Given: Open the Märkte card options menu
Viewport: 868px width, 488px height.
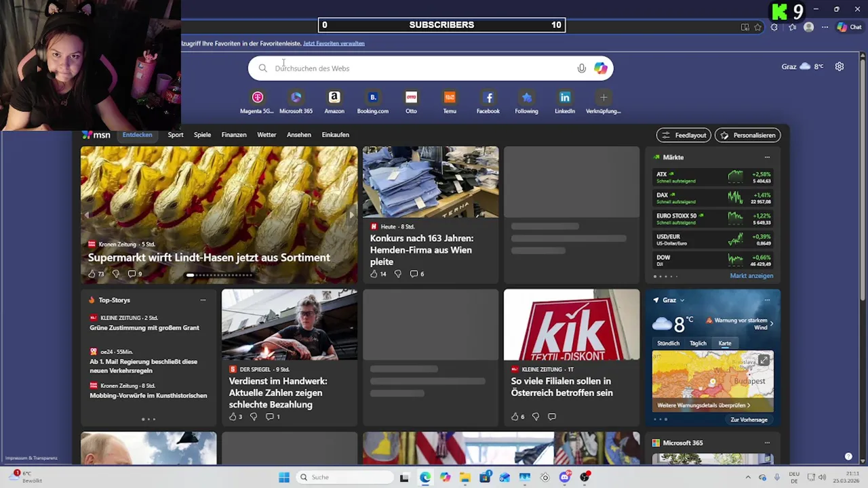Looking at the screenshot, I should pos(767,157).
